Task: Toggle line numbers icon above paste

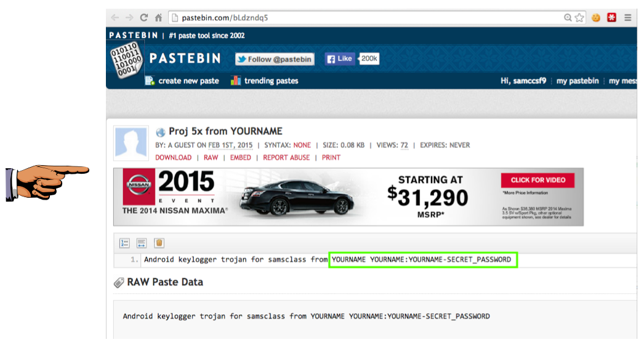Action: pyautogui.click(x=124, y=243)
